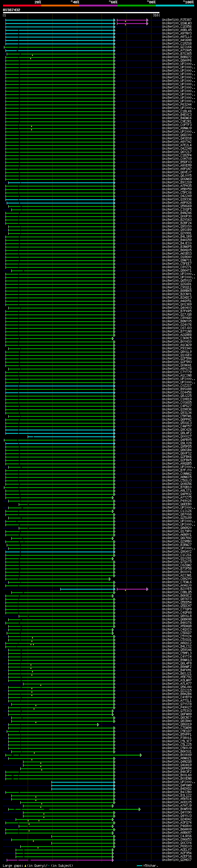The image size is (197, 868).
Task: Select UniRef100_C6H2V0 label
Action: [176, 579]
